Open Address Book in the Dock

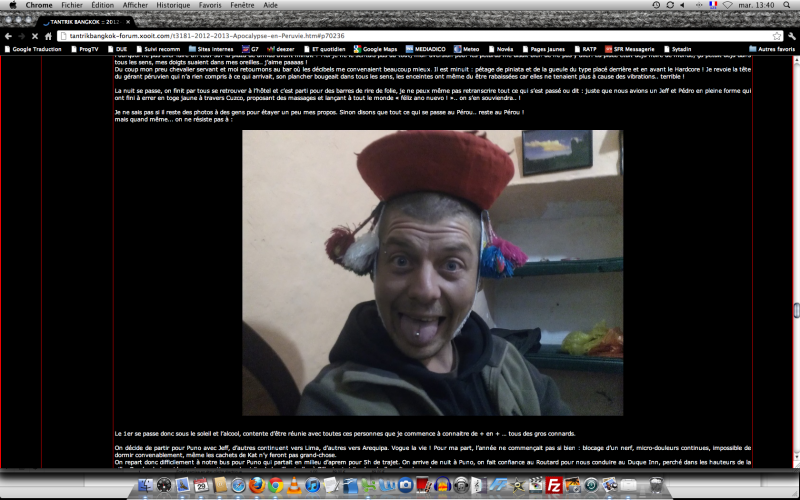point(220,485)
